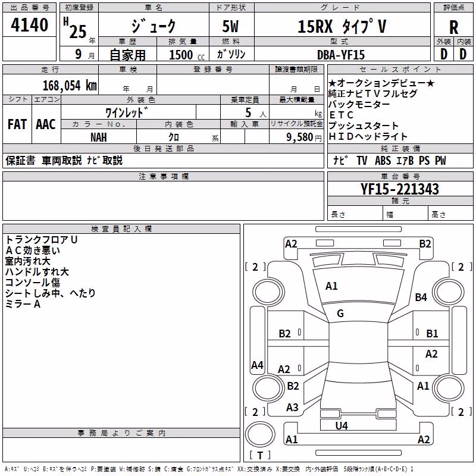Click the 車両取説 item
Viewport: 476px width, 476px height.
62,160
